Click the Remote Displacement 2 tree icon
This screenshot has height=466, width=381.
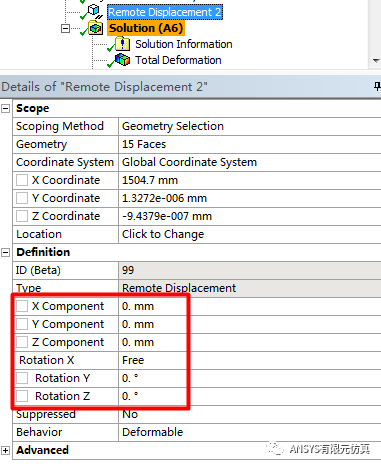pos(94,11)
